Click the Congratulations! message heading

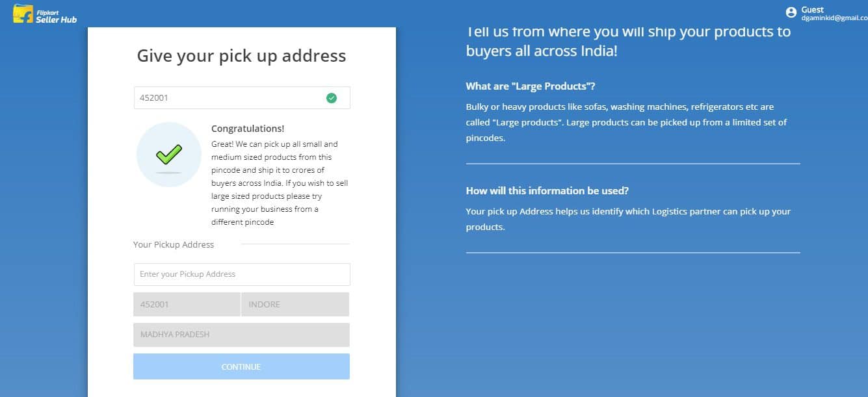(248, 129)
